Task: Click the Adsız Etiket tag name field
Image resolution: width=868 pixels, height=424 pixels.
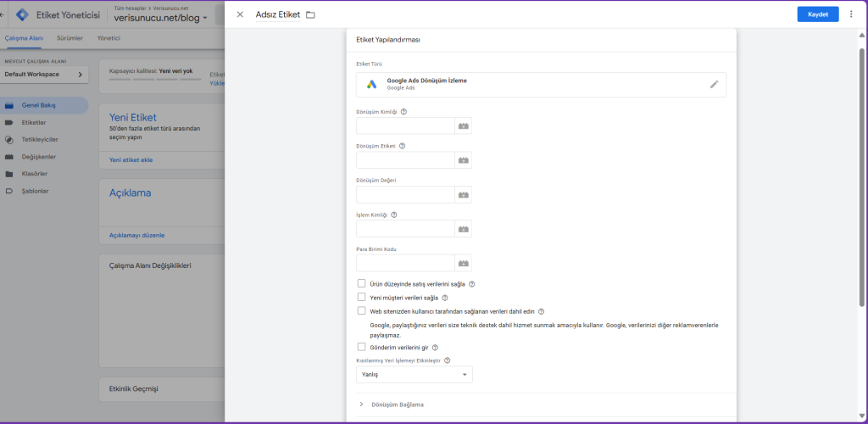Action: (x=278, y=15)
